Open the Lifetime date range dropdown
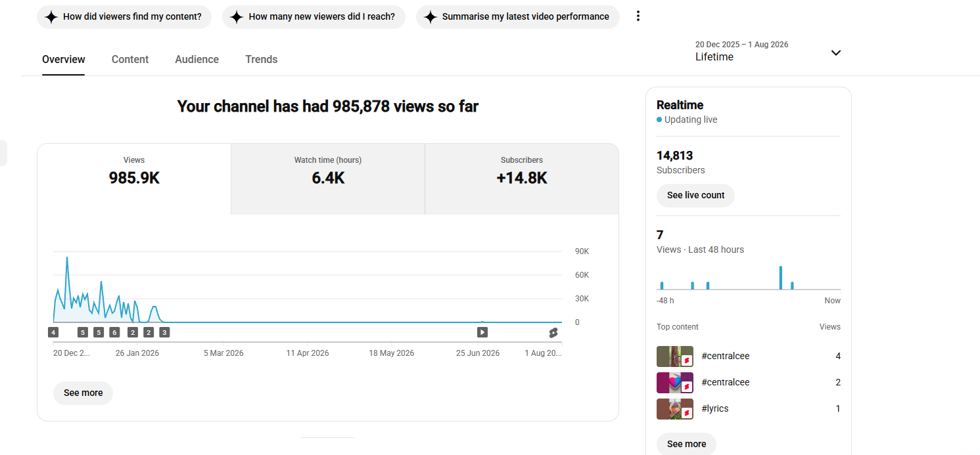The image size is (980, 455). [x=768, y=51]
